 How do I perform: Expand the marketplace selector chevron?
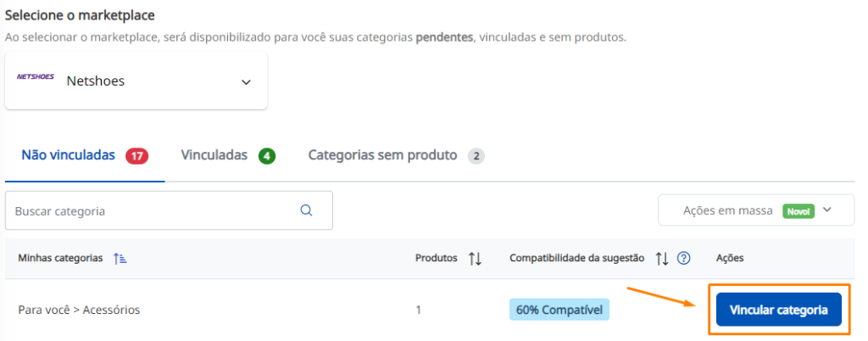coord(246,82)
